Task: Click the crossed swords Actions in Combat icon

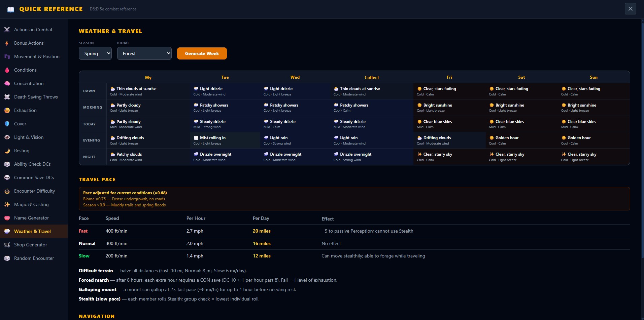Action: click(x=7, y=30)
